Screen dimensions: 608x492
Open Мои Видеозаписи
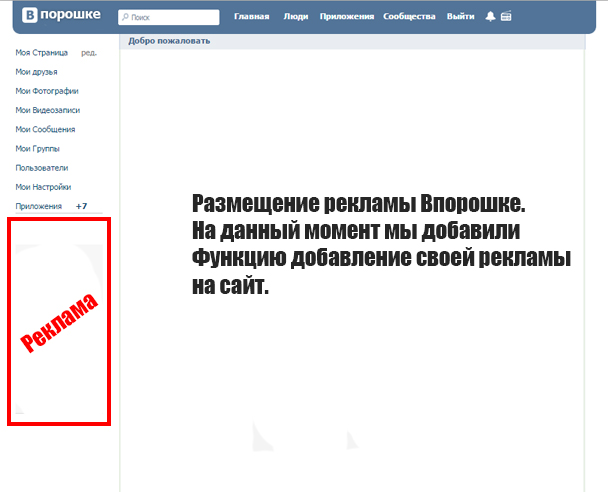[48, 110]
